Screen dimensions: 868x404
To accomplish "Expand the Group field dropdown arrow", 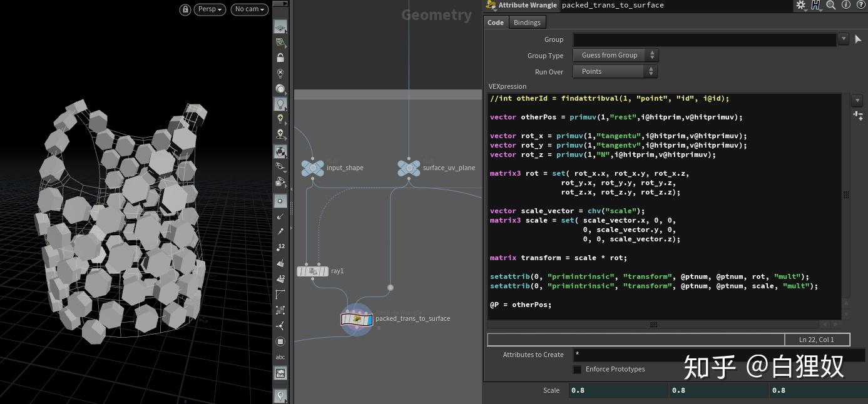I will 844,39.
